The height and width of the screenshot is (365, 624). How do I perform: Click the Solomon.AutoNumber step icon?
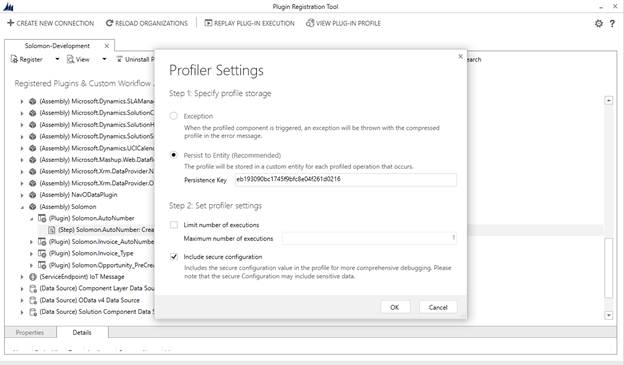51,230
